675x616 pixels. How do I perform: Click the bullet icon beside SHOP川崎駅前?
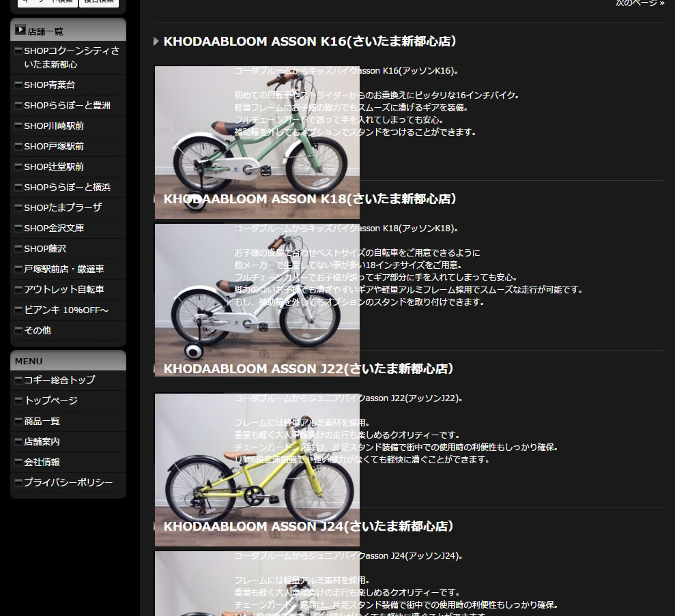(18, 126)
